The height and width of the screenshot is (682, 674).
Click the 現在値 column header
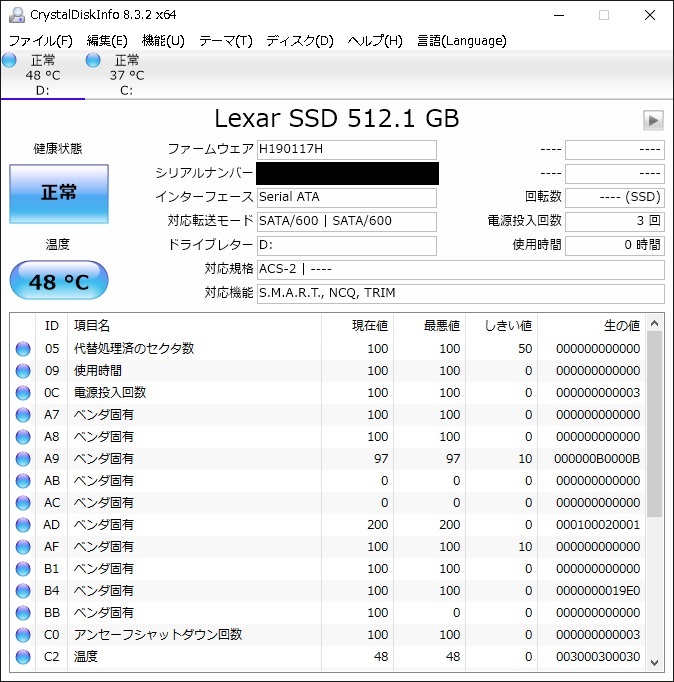(x=357, y=325)
